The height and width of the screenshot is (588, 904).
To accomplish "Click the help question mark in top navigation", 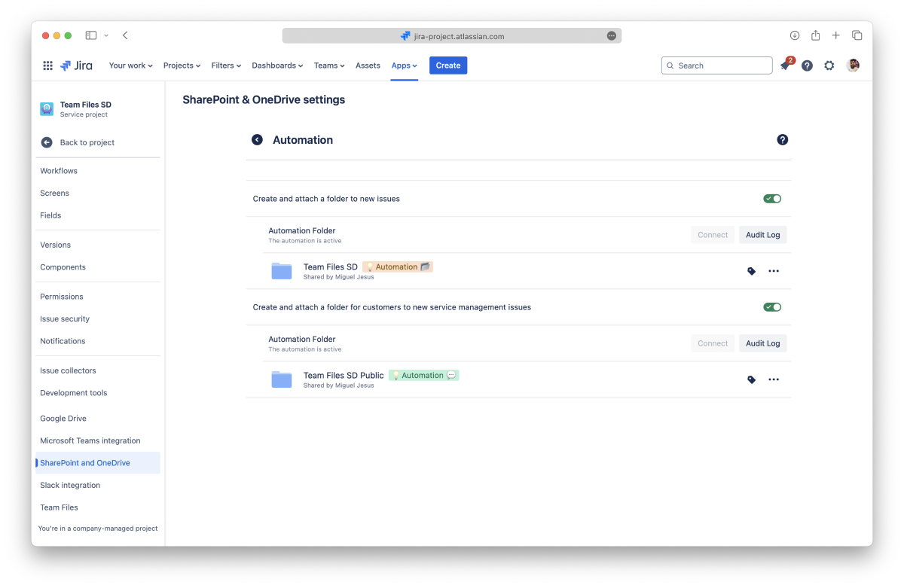I will pyautogui.click(x=807, y=66).
